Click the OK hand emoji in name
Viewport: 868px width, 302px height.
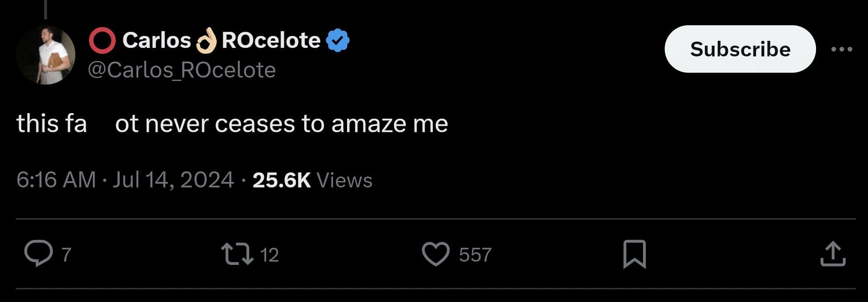point(206,40)
